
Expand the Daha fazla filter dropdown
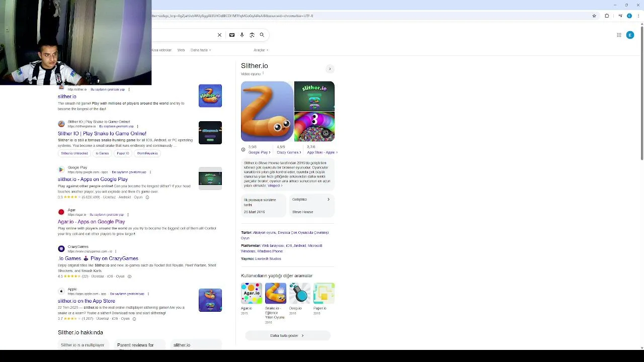tap(201, 50)
